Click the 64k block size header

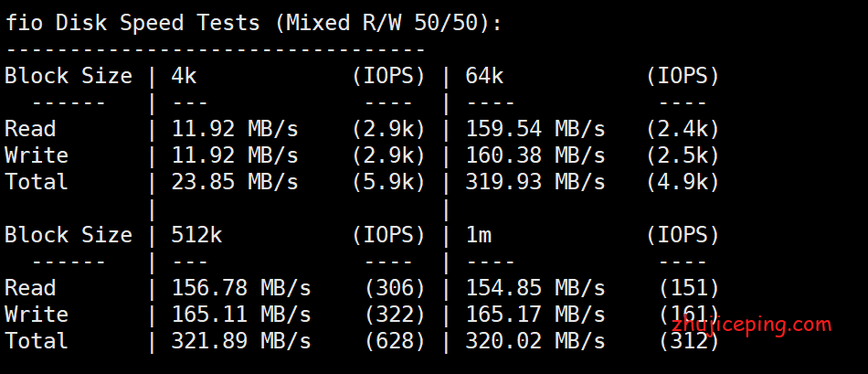[x=484, y=76]
